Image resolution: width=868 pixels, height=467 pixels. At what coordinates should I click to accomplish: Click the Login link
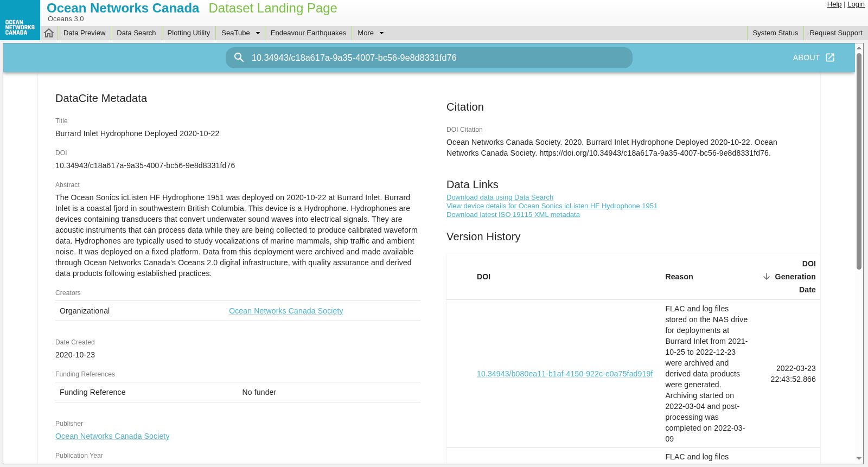(856, 4)
